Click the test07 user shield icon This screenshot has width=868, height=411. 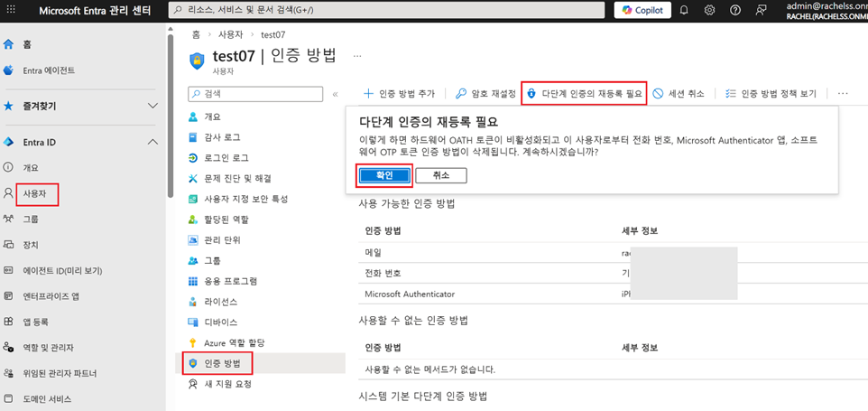(197, 60)
